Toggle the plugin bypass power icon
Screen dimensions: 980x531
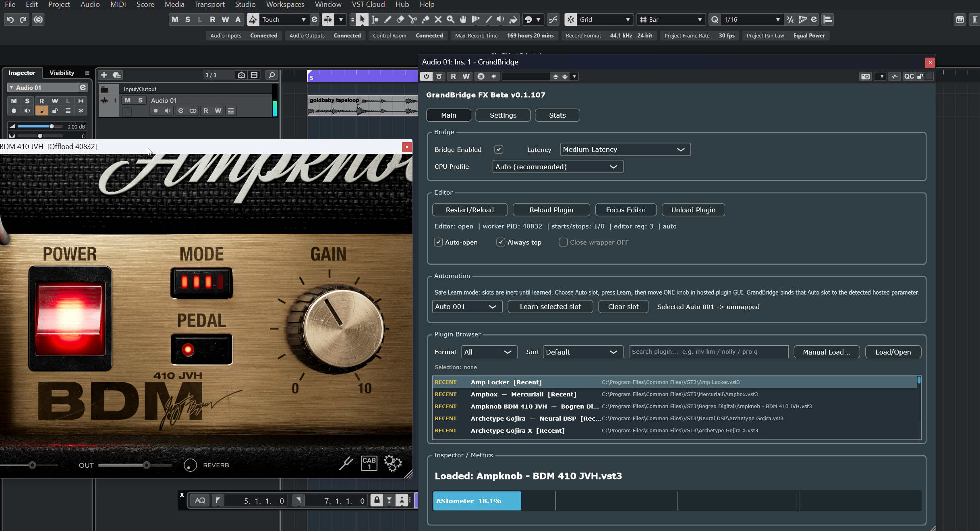pyautogui.click(x=426, y=77)
